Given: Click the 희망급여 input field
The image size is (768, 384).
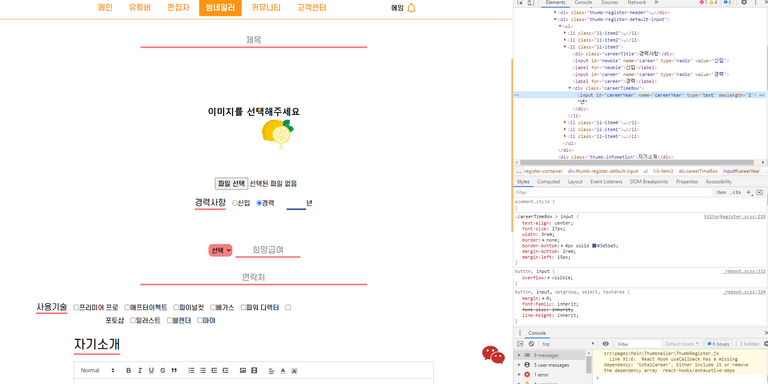Looking at the screenshot, I should pyautogui.click(x=268, y=250).
